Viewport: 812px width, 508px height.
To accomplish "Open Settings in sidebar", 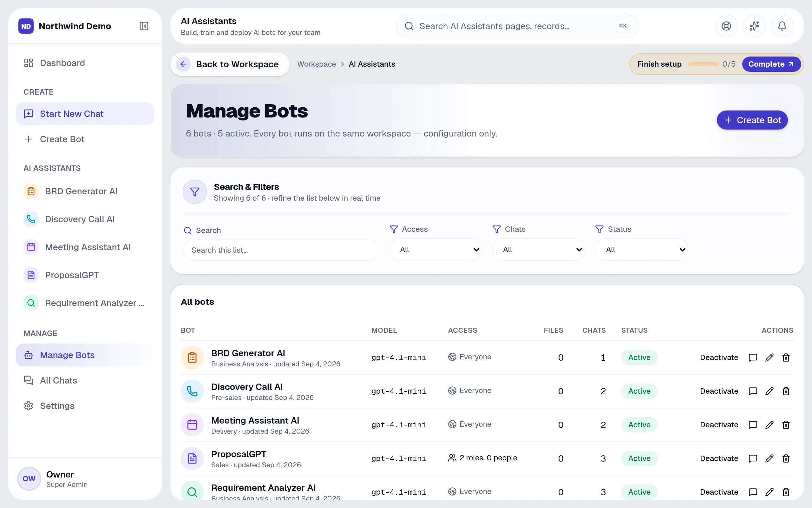I will click(85, 406).
